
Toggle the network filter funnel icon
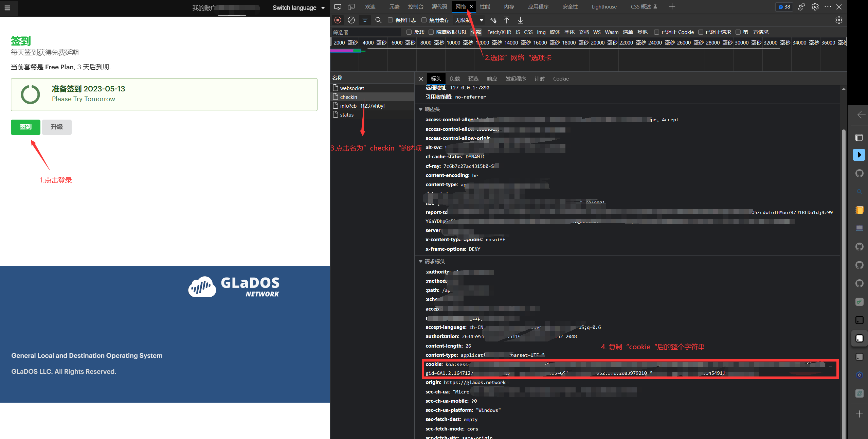tap(365, 20)
